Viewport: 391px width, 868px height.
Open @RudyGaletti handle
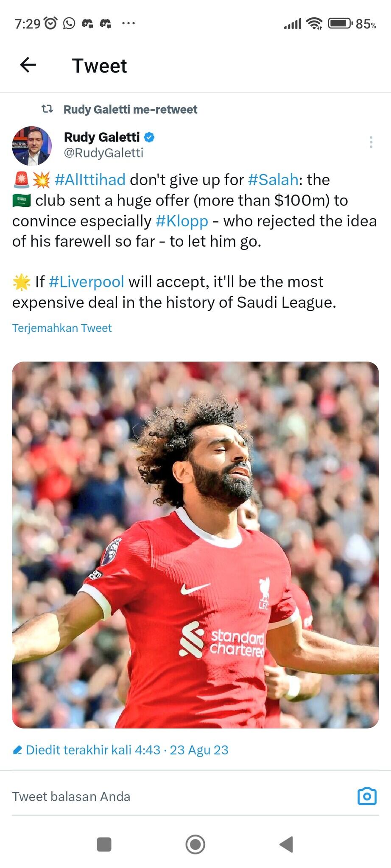[x=103, y=153]
